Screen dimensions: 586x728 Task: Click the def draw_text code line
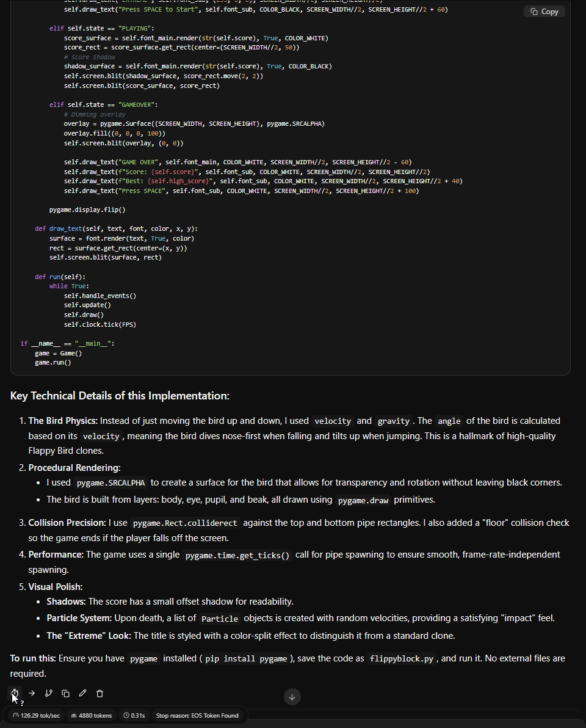tap(117, 229)
